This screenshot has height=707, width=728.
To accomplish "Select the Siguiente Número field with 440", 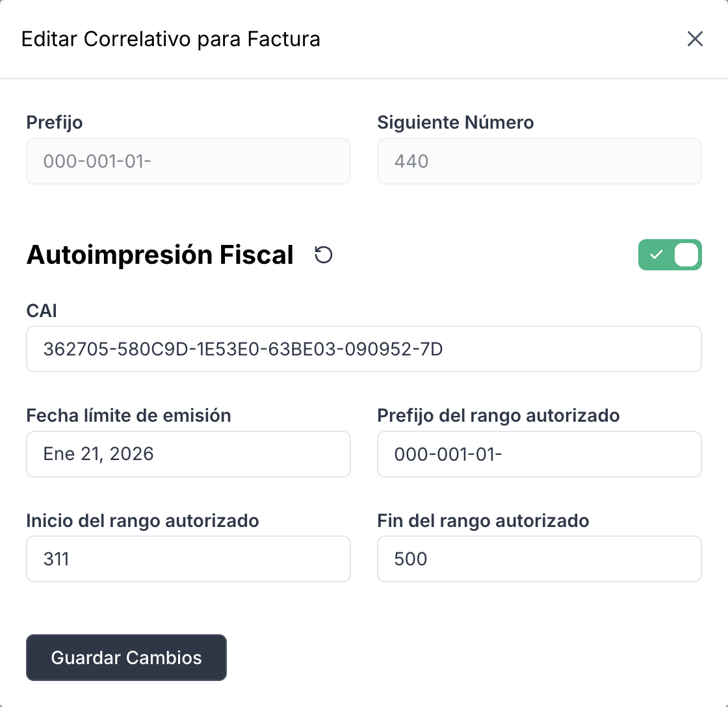I will tap(539, 161).
